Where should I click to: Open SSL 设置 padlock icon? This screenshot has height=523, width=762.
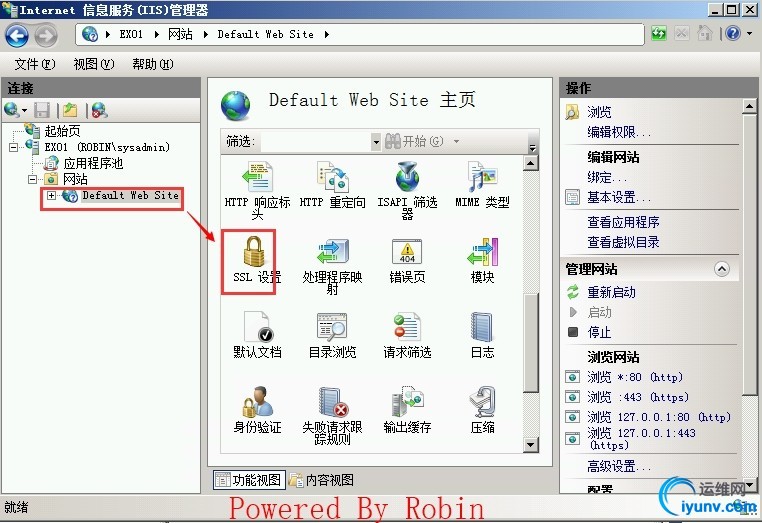pos(254,251)
